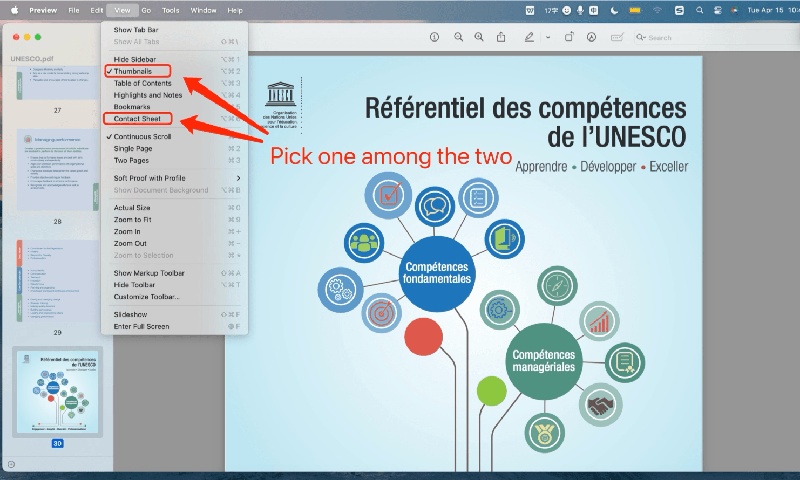
Task: Choose Show Tab Bar
Action: coord(174,30)
